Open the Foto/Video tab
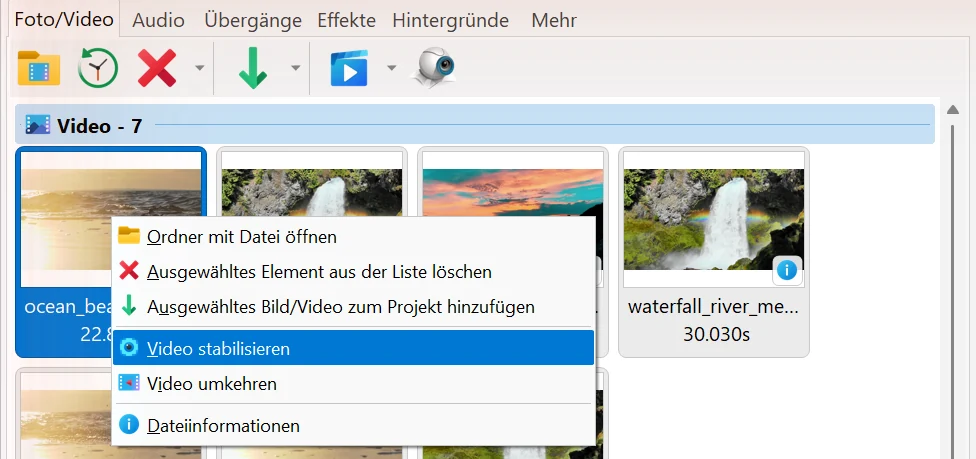This screenshot has width=976, height=459. click(63, 20)
